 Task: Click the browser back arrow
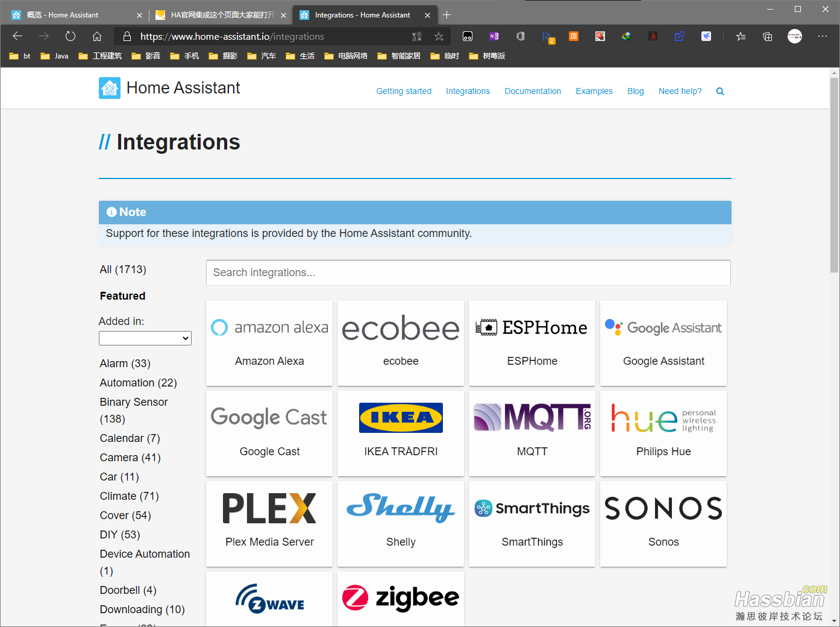click(x=17, y=36)
